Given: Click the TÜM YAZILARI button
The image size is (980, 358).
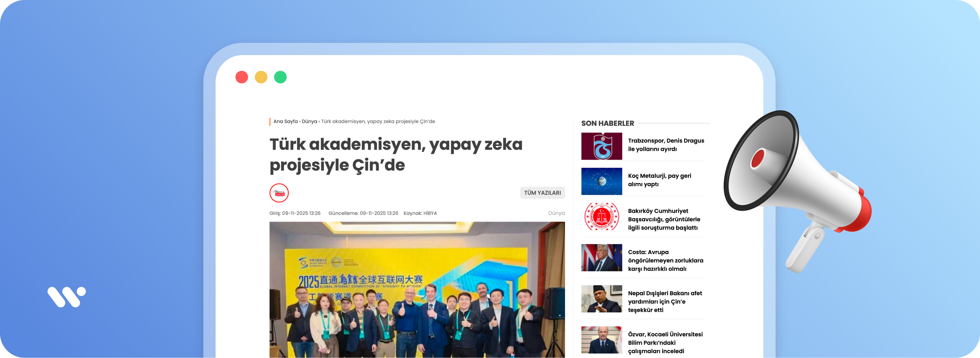Looking at the screenshot, I should (x=542, y=193).
